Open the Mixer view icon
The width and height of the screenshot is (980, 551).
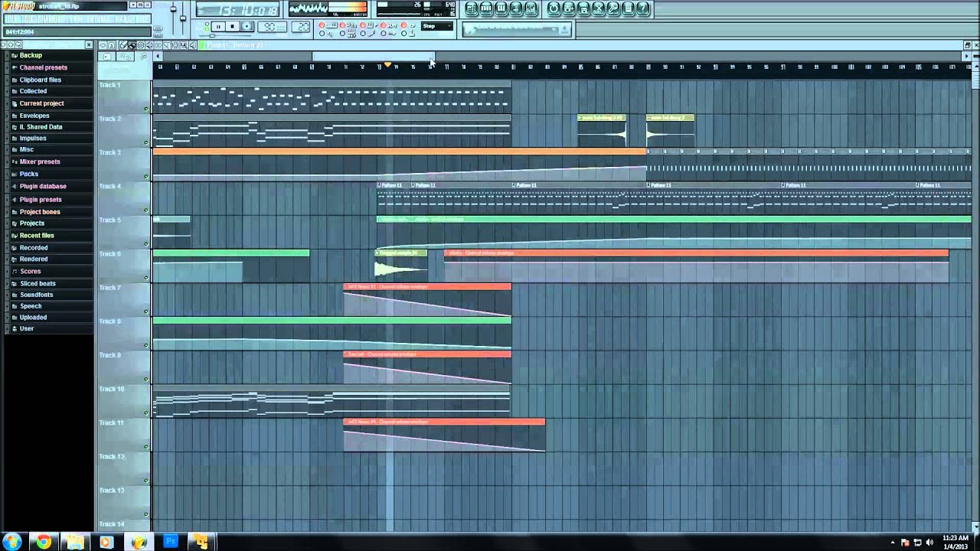pos(531,8)
